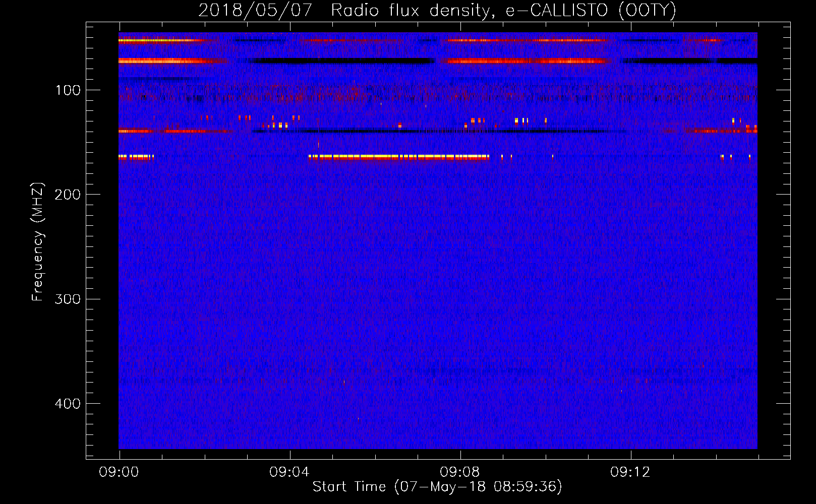Click the 400 frequency tick label

67,404
